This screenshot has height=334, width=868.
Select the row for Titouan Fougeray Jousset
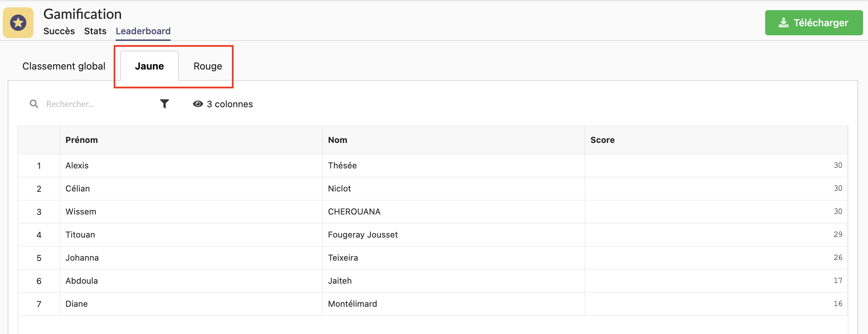point(433,235)
